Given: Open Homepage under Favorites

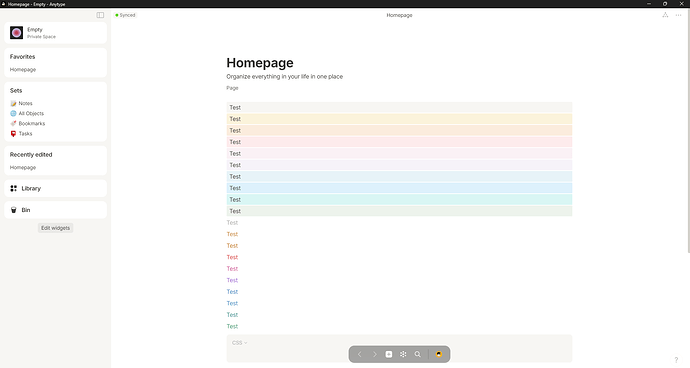Looking at the screenshot, I should pos(23,70).
